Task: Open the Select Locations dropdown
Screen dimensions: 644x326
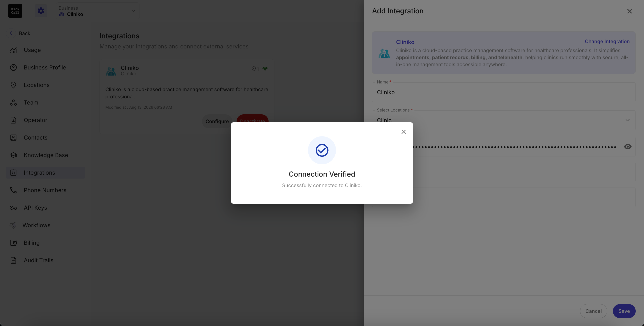Action: tap(504, 120)
